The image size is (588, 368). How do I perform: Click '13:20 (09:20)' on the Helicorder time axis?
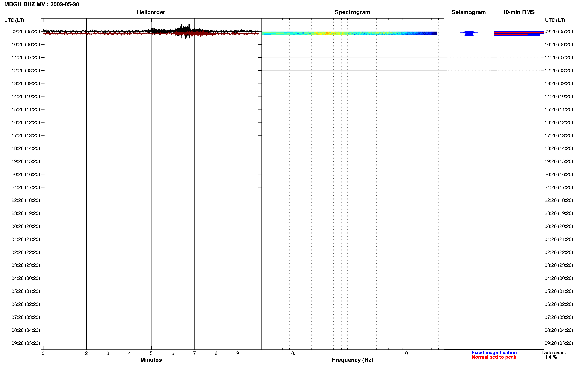tap(26, 83)
